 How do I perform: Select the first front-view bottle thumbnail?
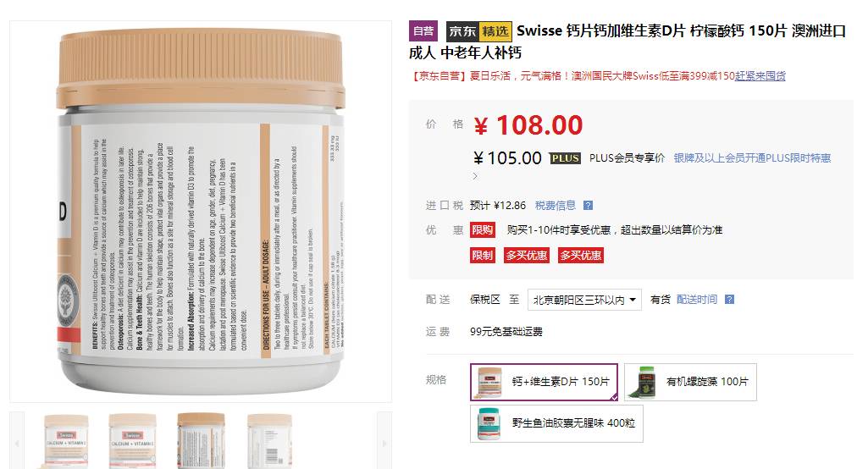pyautogui.click(x=66, y=441)
